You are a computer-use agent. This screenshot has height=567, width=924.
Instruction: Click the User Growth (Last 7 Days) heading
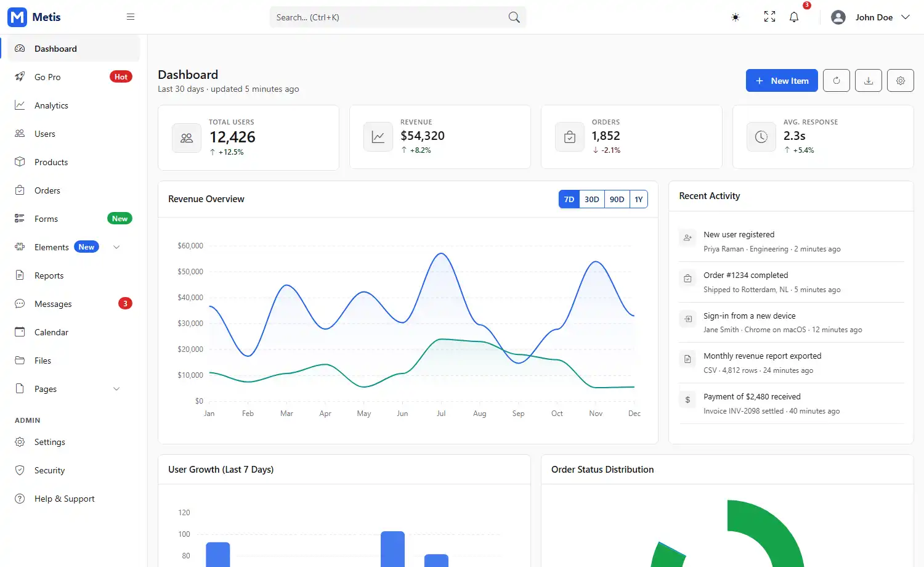tap(221, 470)
